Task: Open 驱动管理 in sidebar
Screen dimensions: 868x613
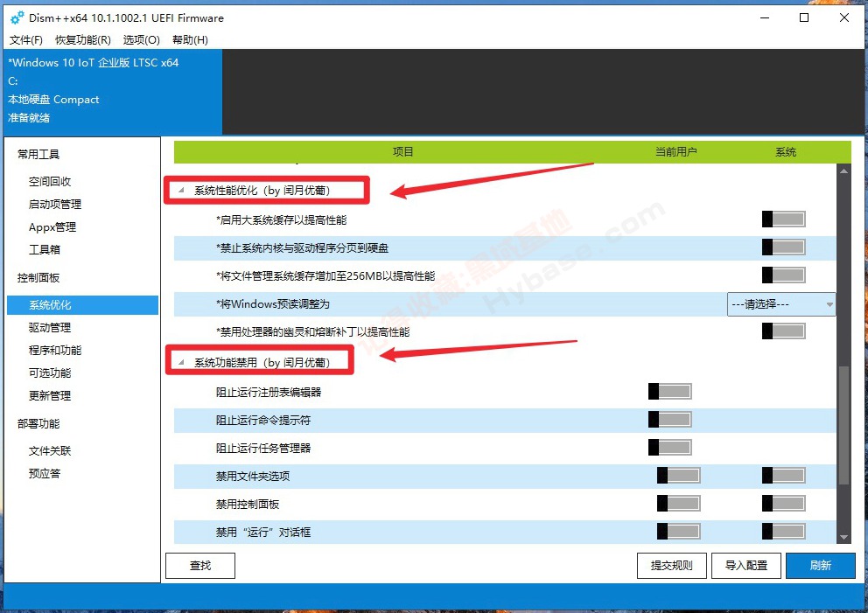Action: tap(50, 328)
